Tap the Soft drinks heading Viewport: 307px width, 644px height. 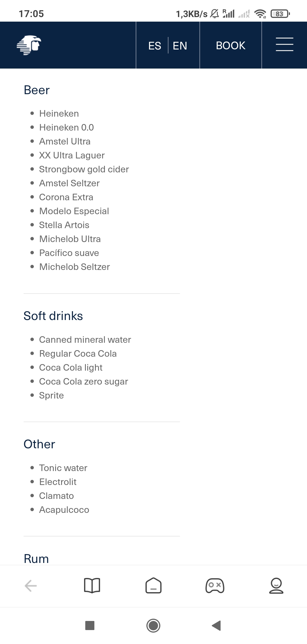tap(53, 316)
